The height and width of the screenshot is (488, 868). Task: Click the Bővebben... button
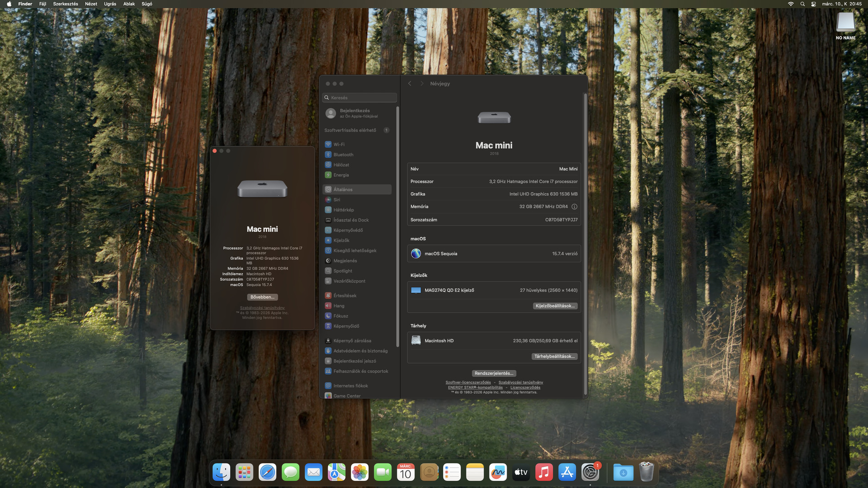262,297
